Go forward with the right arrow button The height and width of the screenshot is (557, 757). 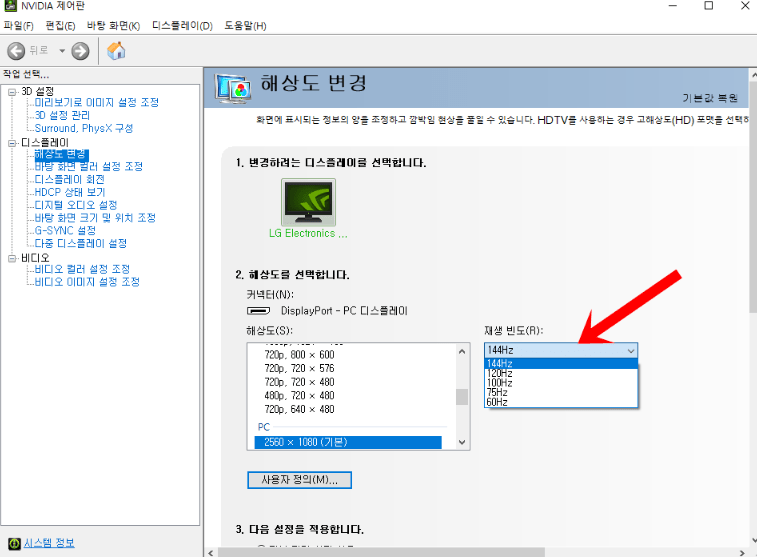(x=81, y=51)
